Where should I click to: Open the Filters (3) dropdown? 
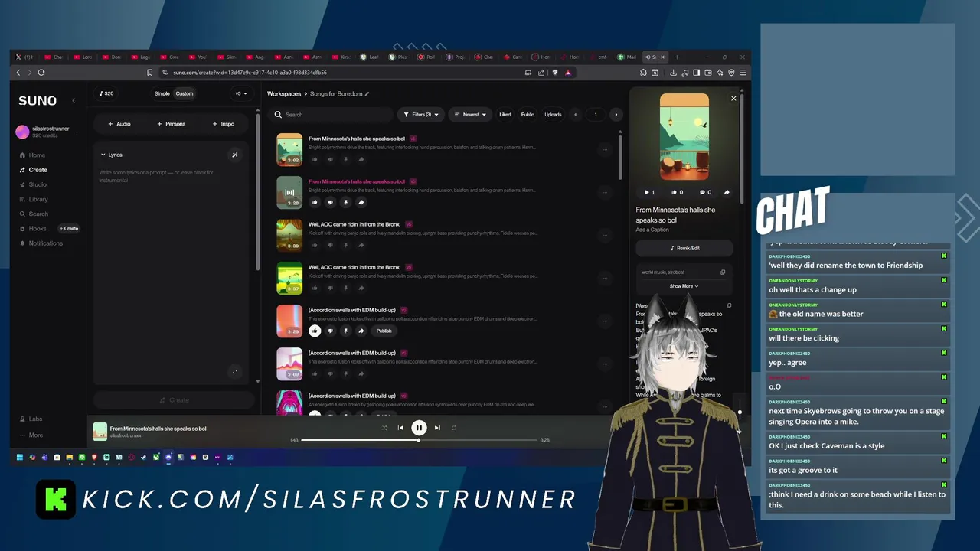(420, 115)
